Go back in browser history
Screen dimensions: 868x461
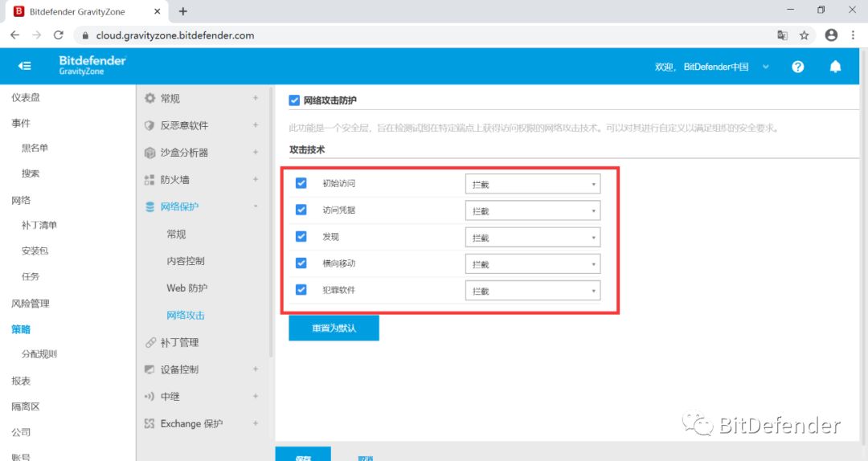click(15, 35)
